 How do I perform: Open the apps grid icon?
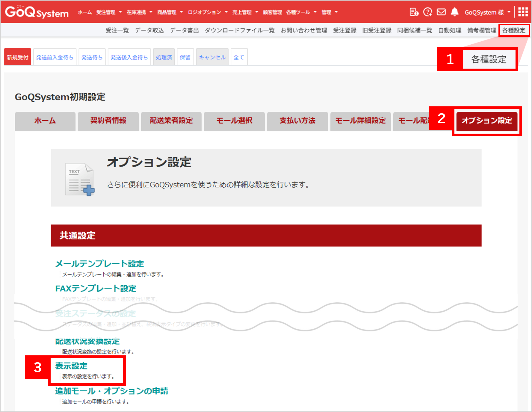pyautogui.click(x=523, y=12)
